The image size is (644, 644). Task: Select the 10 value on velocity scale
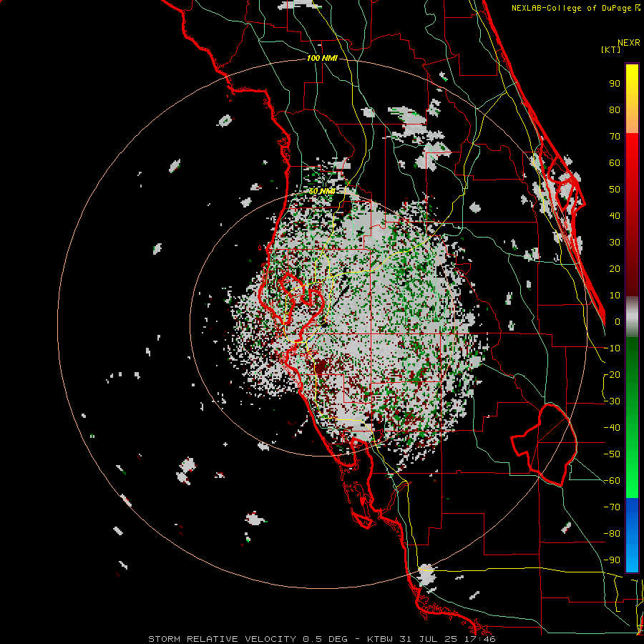pos(615,296)
